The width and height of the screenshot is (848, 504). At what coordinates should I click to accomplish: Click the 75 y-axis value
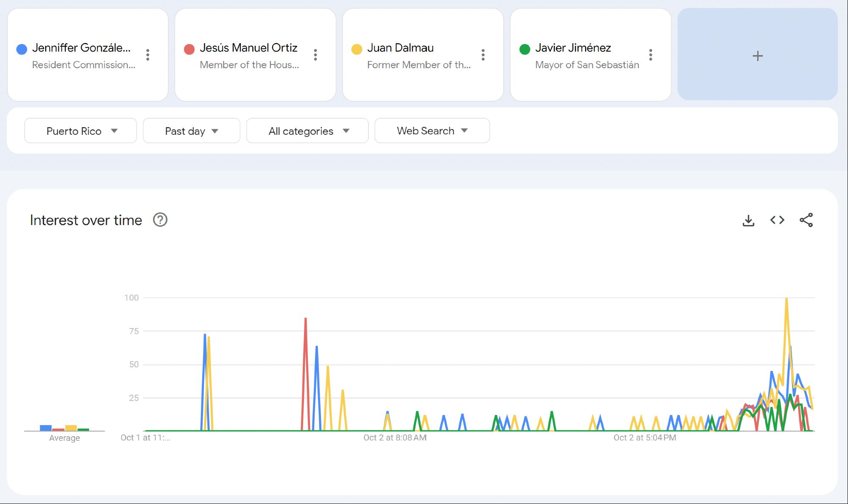pyautogui.click(x=134, y=331)
